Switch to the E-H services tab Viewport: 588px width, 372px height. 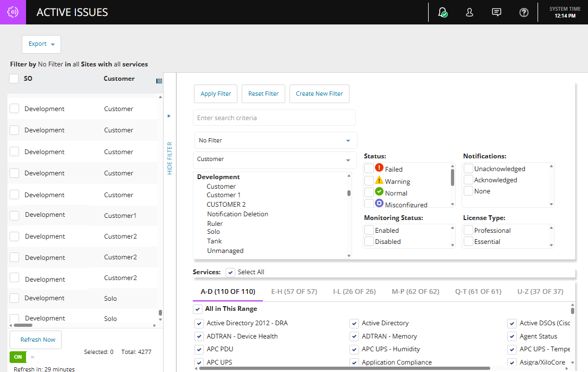tap(294, 292)
